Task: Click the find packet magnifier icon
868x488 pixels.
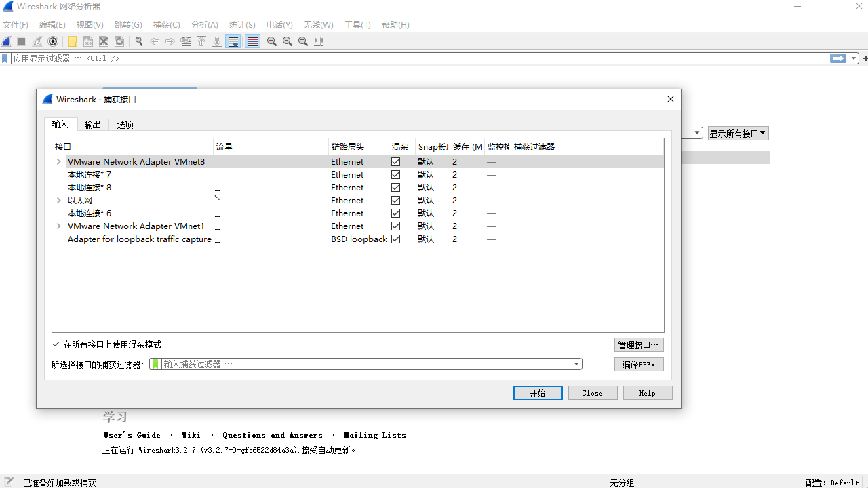Action: click(x=138, y=41)
